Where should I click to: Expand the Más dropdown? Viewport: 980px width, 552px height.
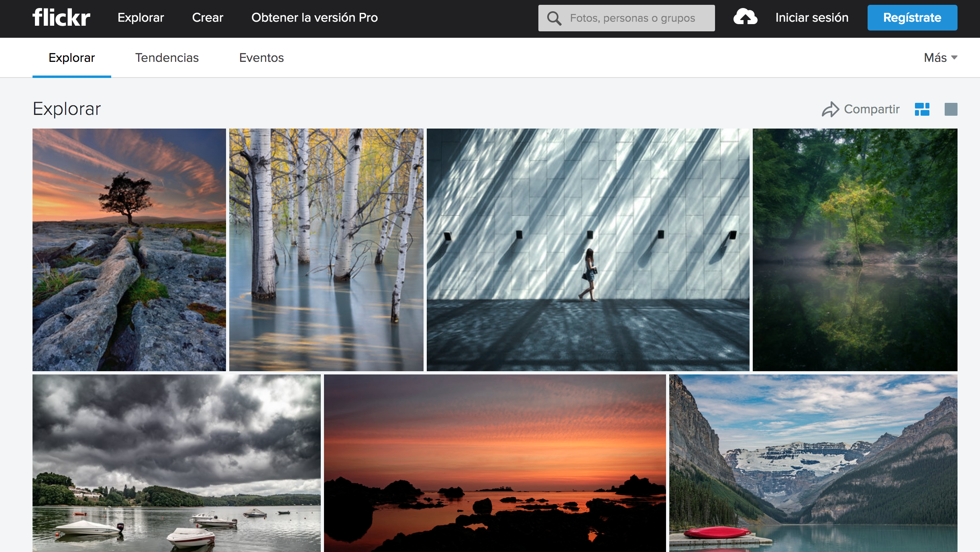[940, 58]
